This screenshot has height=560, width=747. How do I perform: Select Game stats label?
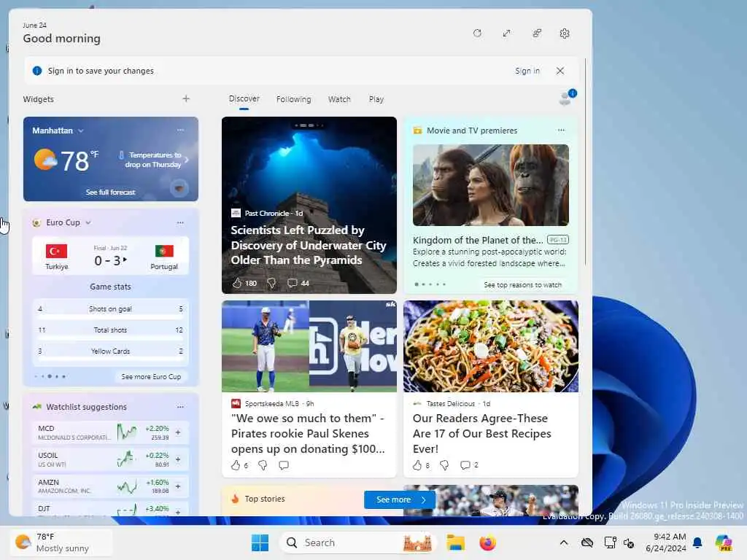tap(111, 286)
